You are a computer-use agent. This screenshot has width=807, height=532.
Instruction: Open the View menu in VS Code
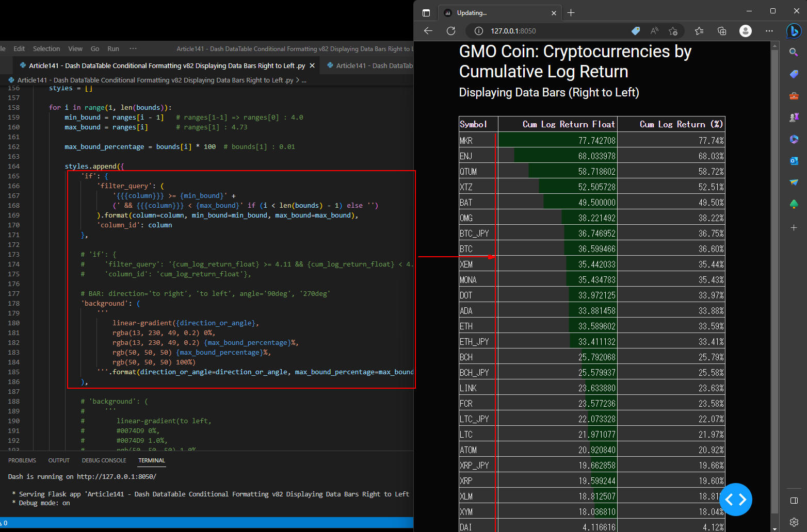tap(75, 48)
